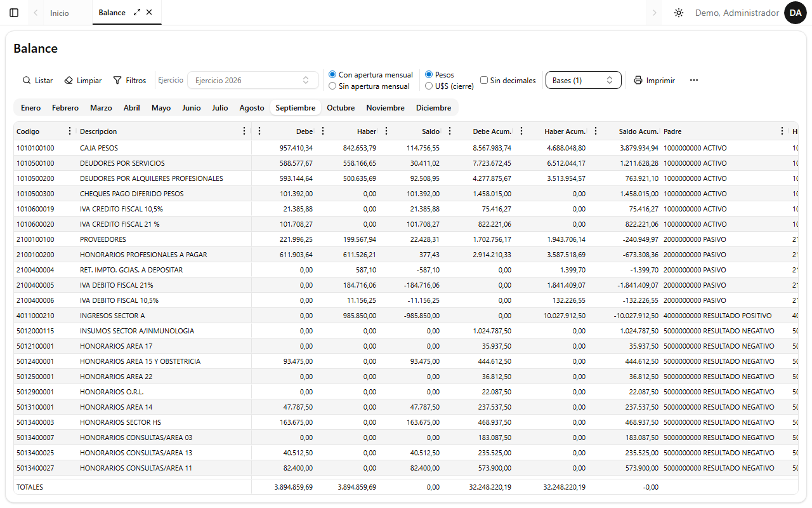
Task: Click HONORARIOS O.R.L. description
Action: (x=112, y=392)
